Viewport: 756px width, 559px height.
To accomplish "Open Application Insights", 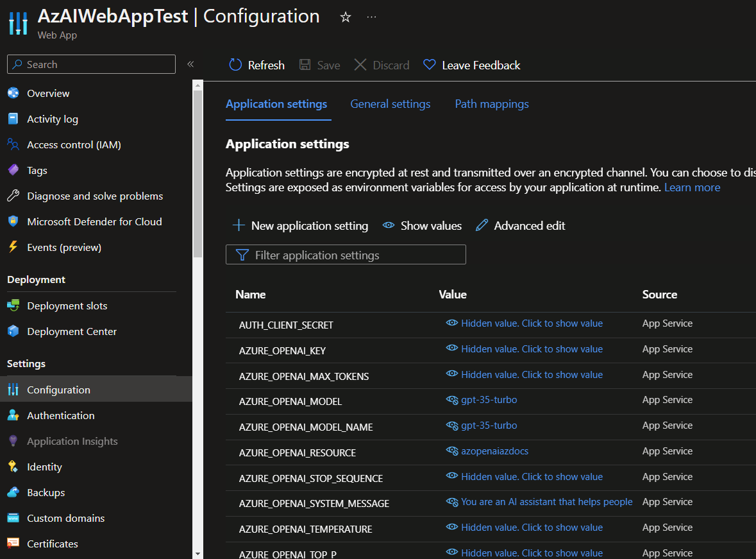I will tap(72, 441).
